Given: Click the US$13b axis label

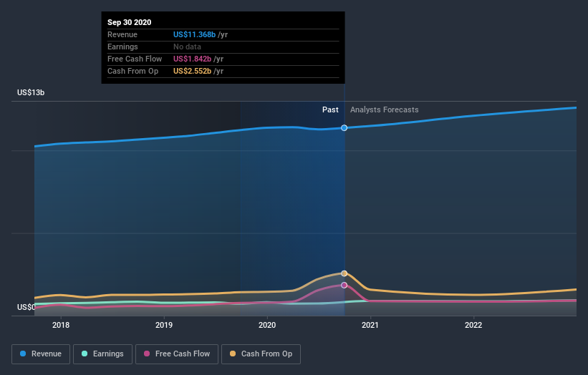Looking at the screenshot, I should point(31,92).
